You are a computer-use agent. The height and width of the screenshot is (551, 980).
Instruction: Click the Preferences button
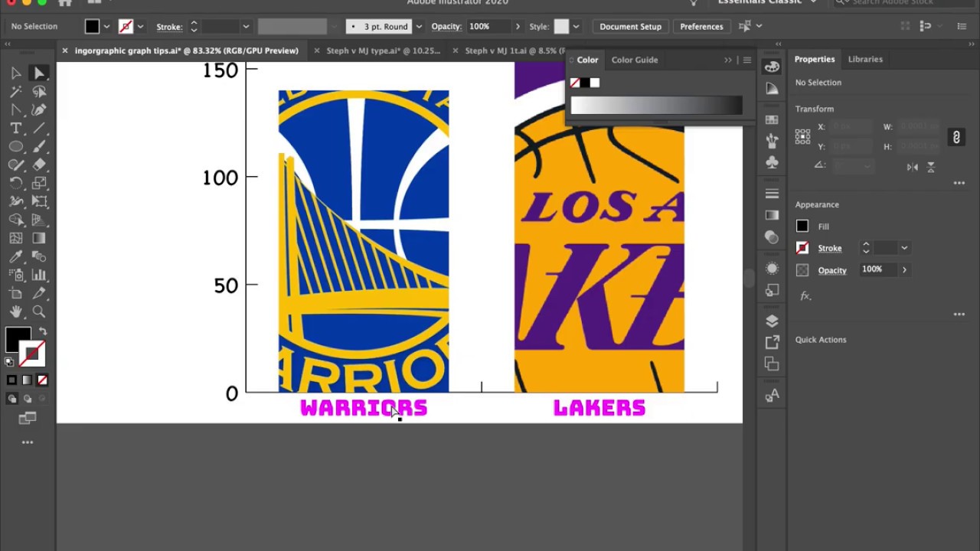click(x=701, y=27)
